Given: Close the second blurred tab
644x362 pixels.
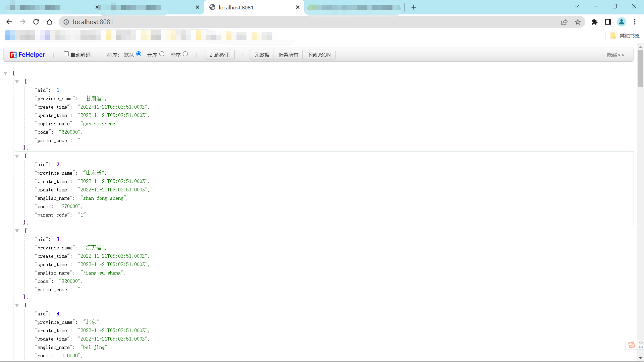Looking at the screenshot, I should pos(197,7).
